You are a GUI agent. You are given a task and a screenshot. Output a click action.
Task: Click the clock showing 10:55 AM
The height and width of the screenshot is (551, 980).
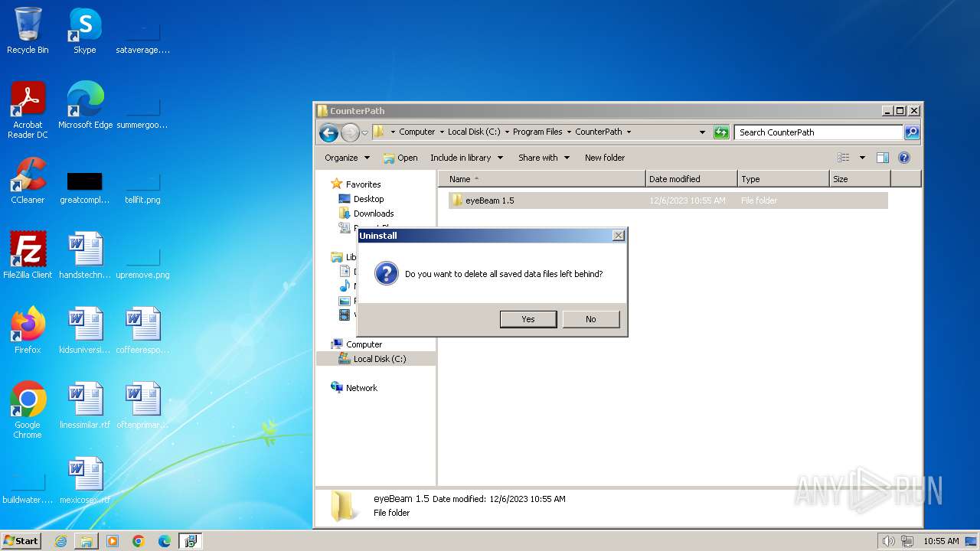pos(941,541)
